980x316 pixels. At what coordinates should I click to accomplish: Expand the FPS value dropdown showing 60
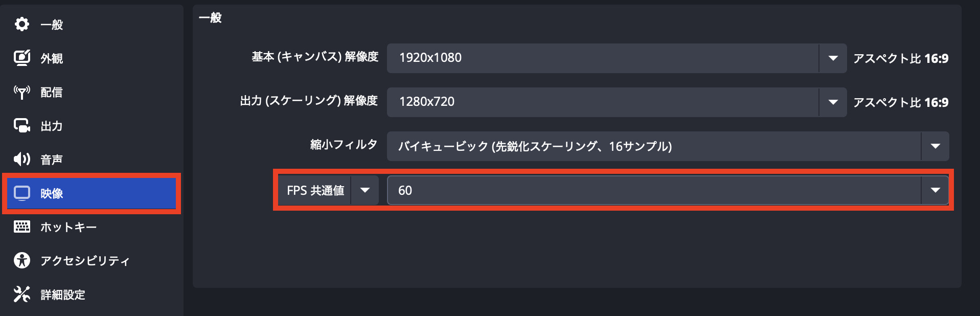click(935, 190)
